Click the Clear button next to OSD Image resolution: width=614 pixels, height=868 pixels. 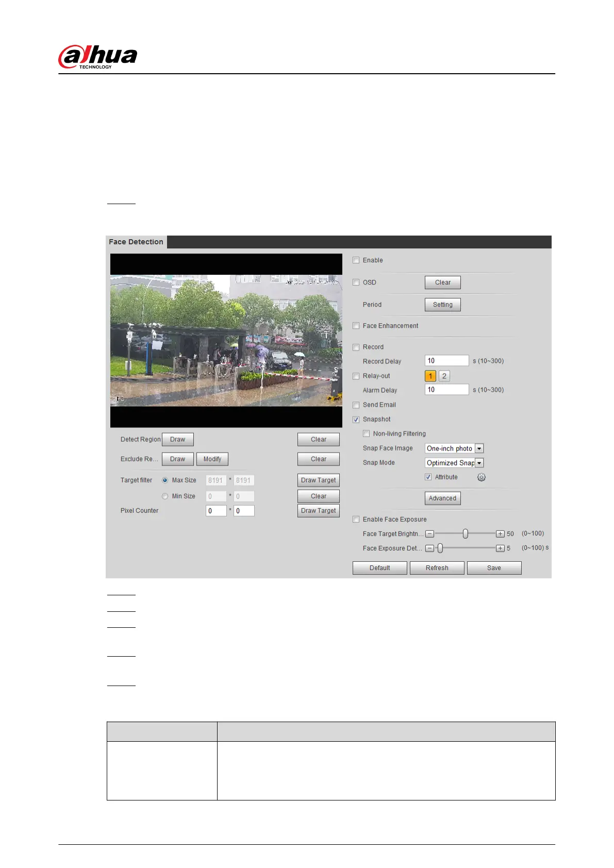[443, 282]
